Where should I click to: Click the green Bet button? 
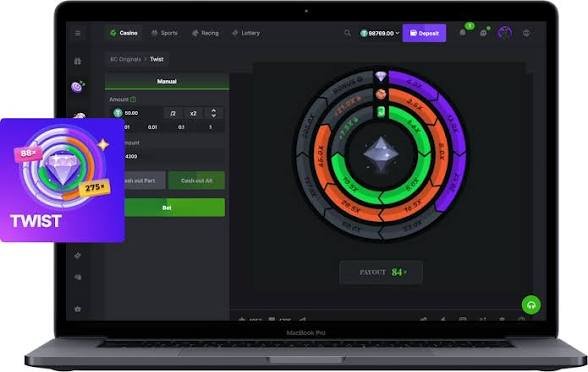pyautogui.click(x=174, y=207)
